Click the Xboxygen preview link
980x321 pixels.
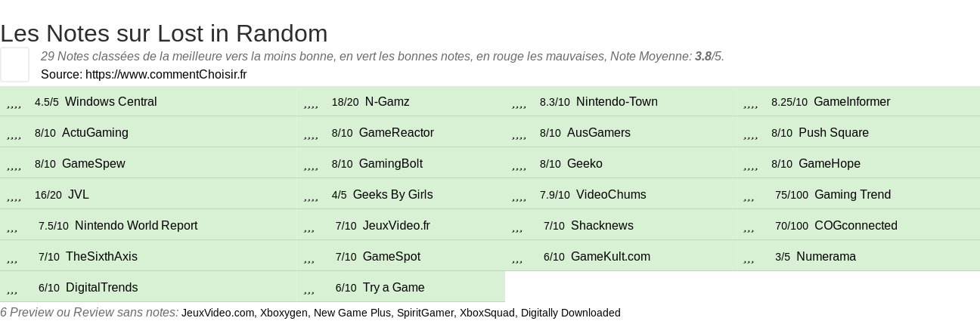point(284,313)
